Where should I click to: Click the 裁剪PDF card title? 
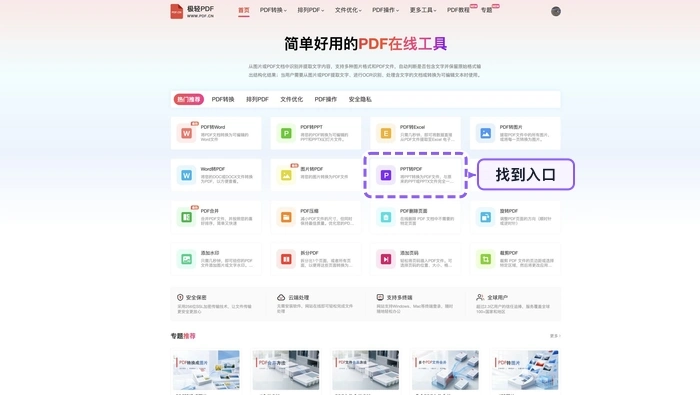508,253
